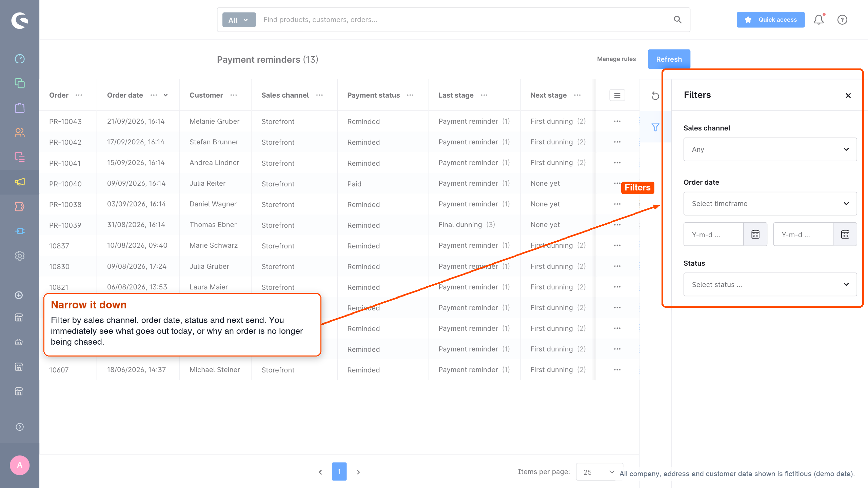The width and height of the screenshot is (868, 488).
Task: Go to page 1 in pagination
Action: coord(339,472)
